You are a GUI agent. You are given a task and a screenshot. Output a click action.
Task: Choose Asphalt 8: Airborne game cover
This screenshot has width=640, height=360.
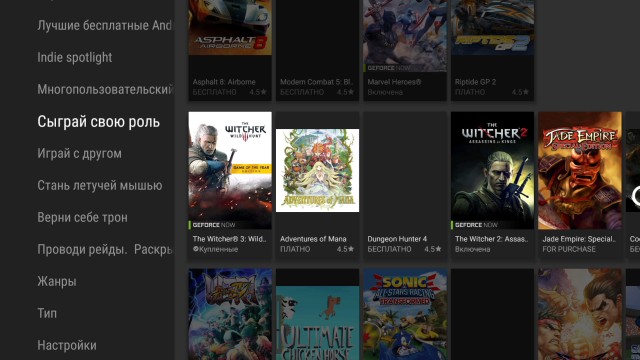point(230,27)
